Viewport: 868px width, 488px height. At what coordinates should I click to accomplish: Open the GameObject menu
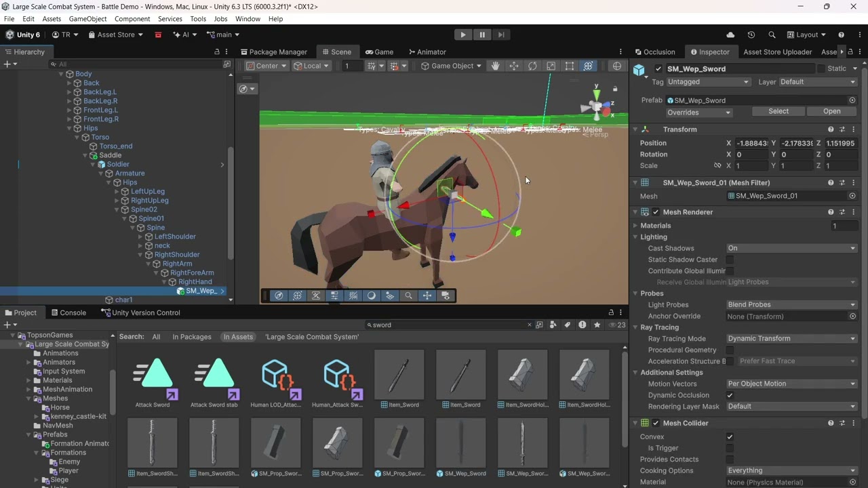pyautogui.click(x=87, y=19)
